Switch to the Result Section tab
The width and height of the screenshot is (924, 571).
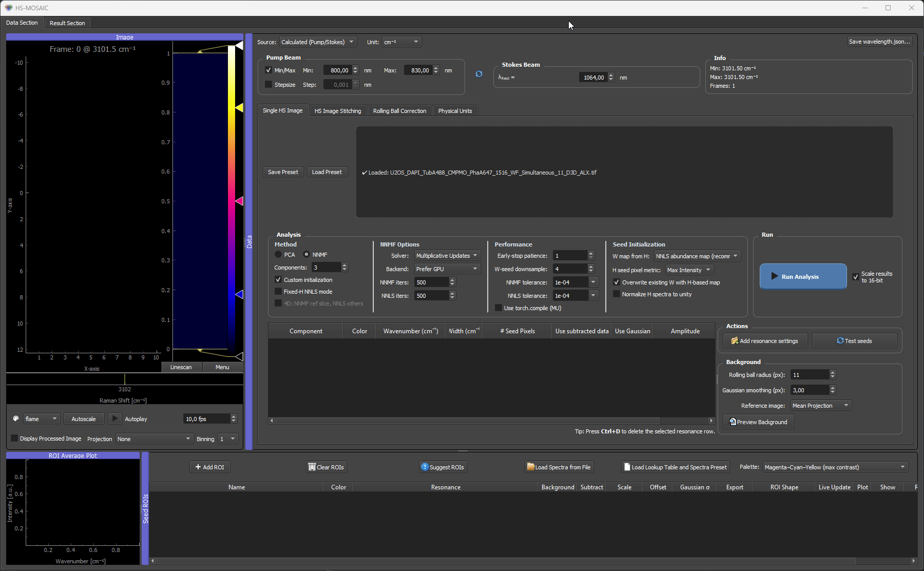[67, 23]
